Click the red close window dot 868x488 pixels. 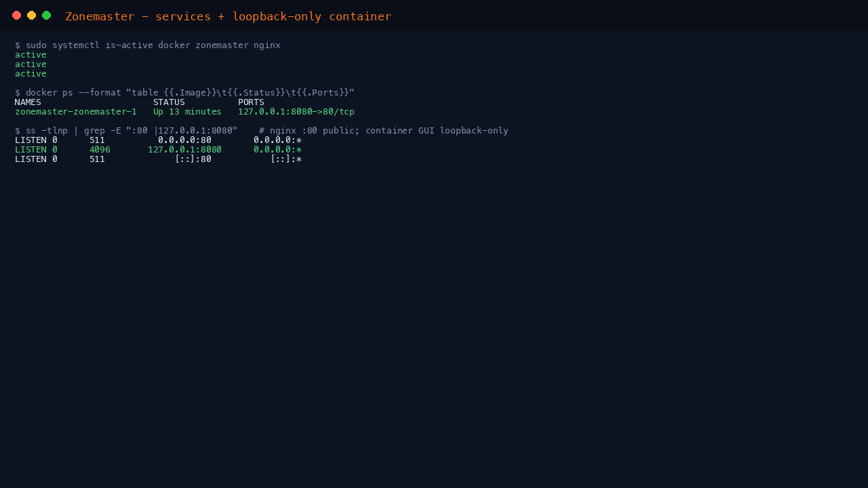coord(17,16)
